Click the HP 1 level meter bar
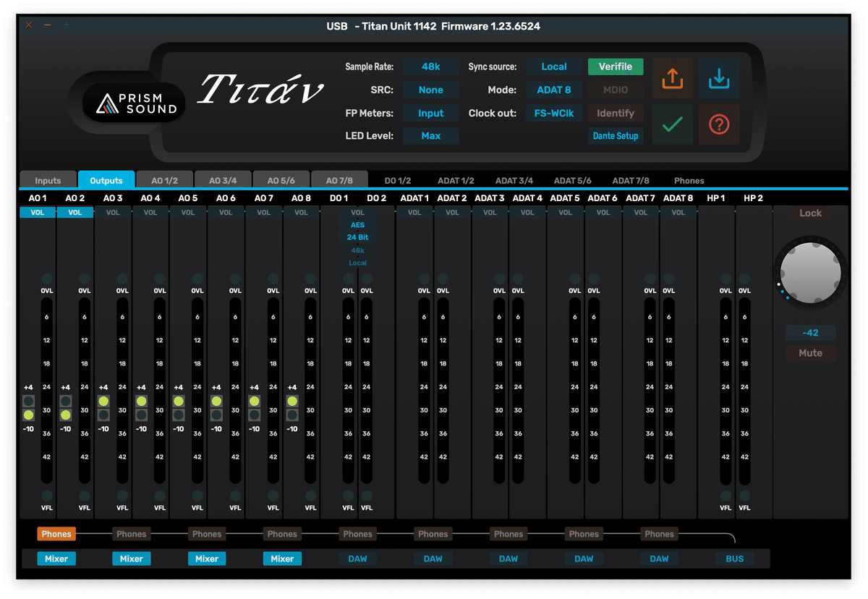 click(x=725, y=391)
